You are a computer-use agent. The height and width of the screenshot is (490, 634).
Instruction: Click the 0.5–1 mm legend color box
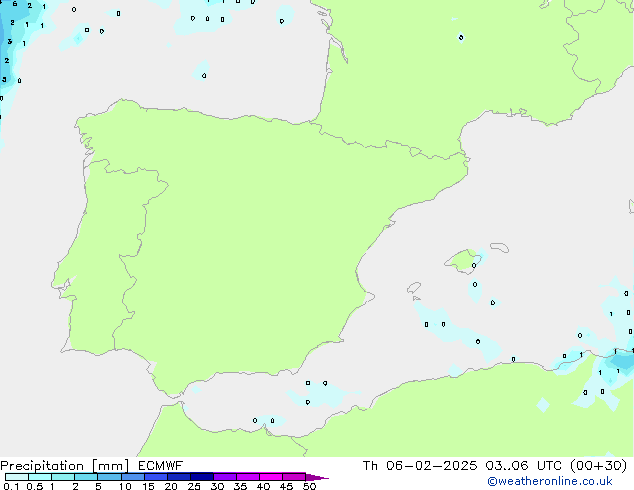point(40,477)
